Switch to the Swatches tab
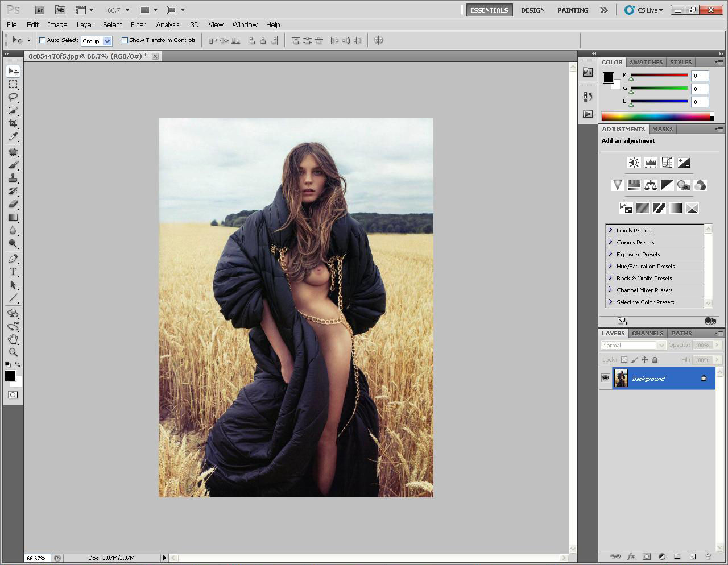Screen dimensions: 728x565 click(x=646, y=62)
